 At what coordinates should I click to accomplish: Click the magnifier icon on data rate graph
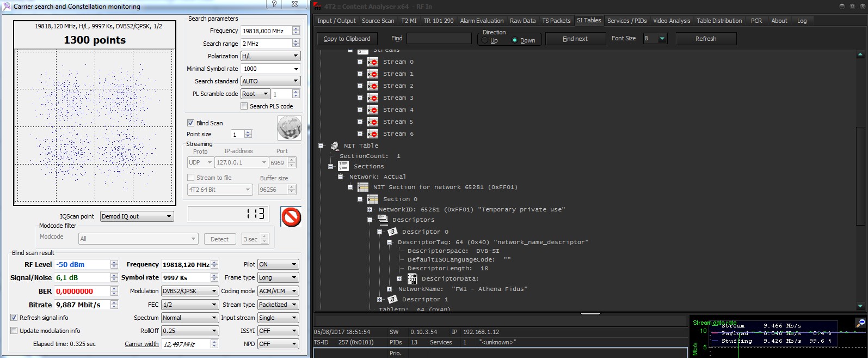tap(860, 323)
